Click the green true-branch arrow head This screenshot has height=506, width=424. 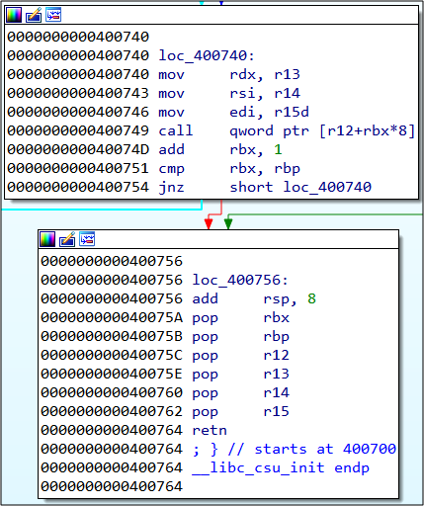pyautogui.click(x=228, y=224)
